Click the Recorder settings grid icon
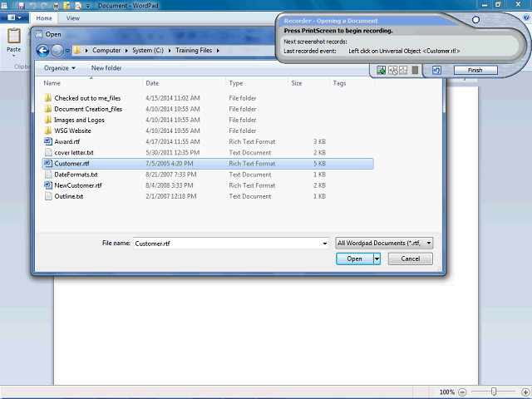This screenshot has width=532, height=399. pyautogui.click(x=403, y=70)
